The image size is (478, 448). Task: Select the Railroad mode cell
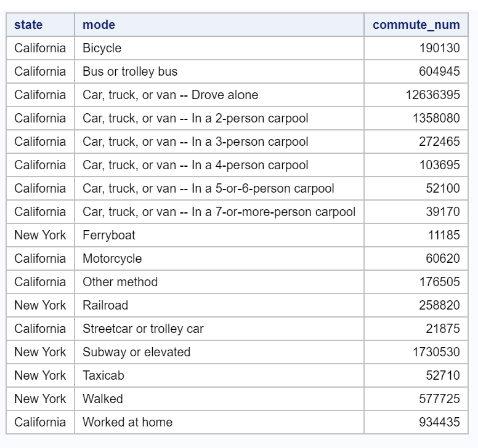click(x=105, y=305)
